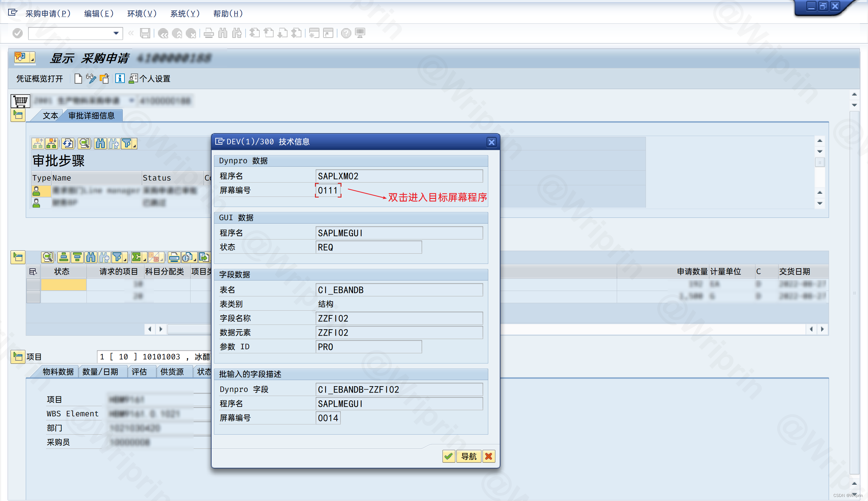Click the Save icon in the standard toolbar
Screen dimensions: 868x501
pyautogui.click(x=146, y=34)
